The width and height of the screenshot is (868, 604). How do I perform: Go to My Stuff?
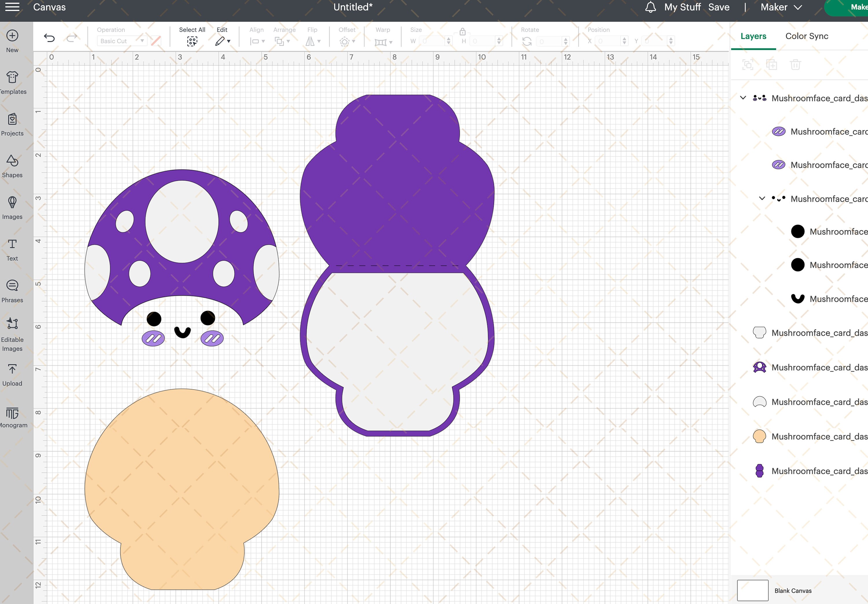pyautogui.click(x=682, y=7)
